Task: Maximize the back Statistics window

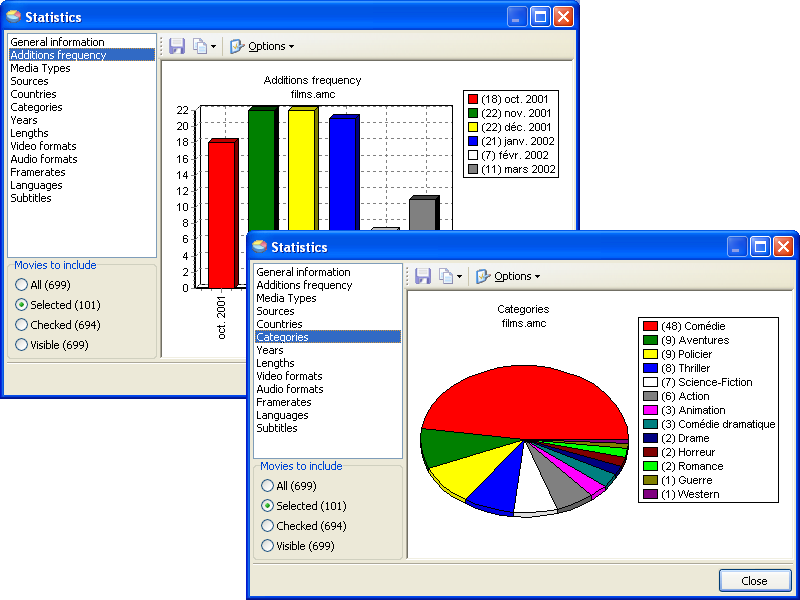Action: coord(541,17)
